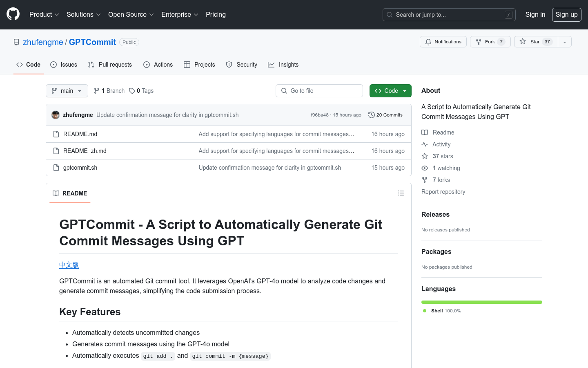Click the file icon next to gptcommit.sh
Image resolution: width=588 pixels, height=368 pixels.
pyautogui.click(x=56, y=168)
